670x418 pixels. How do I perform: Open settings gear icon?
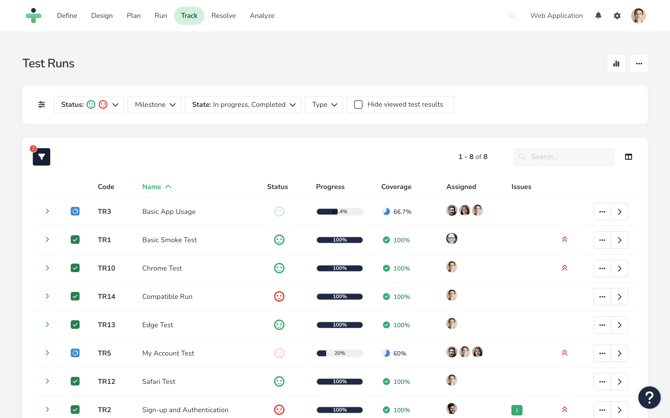pos(617,16)
